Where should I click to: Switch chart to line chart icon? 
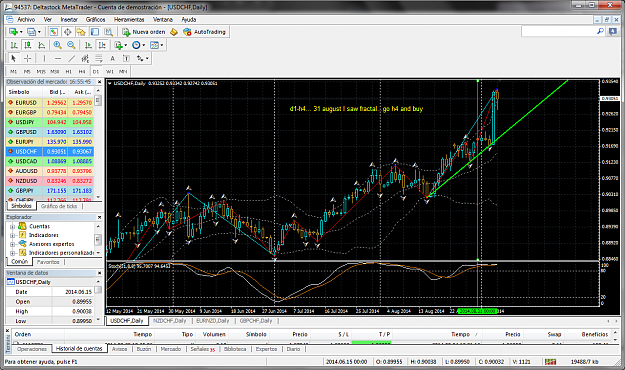pyautogui.click(x=41, y=45)
